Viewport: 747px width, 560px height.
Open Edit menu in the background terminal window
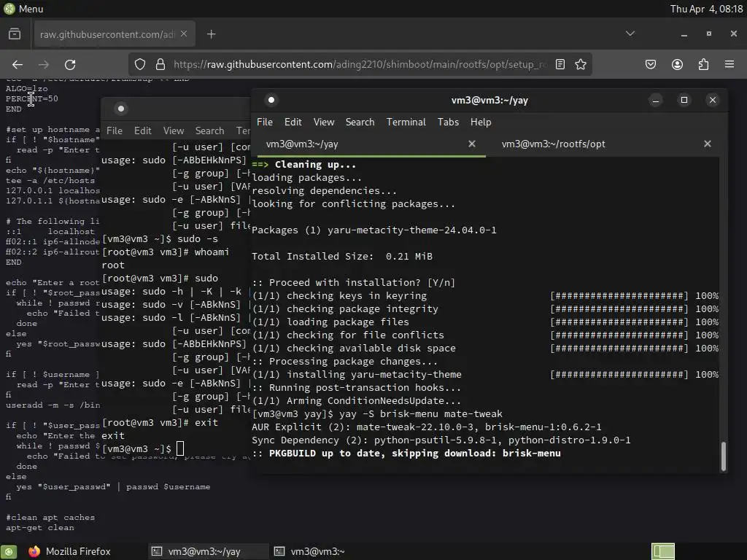coord(142,131)
